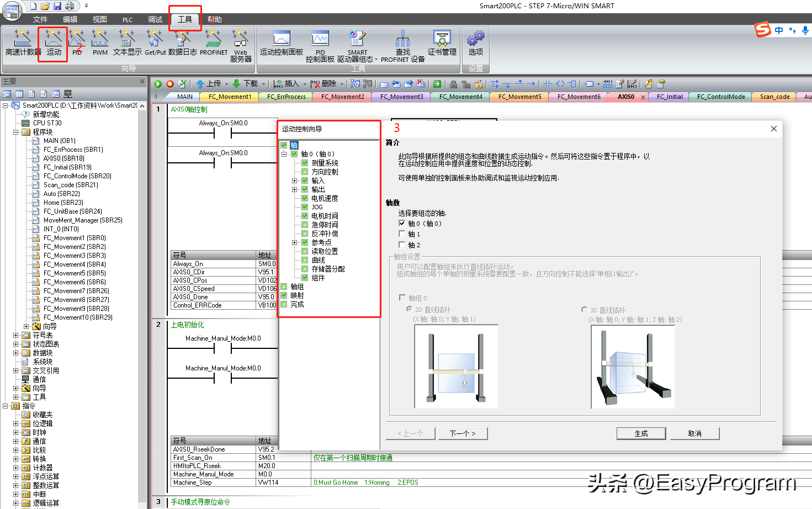The width and height of the screenshot is (812, 509).
Task: Enable the 轴 1 checkbox
Action: pos(402,234)
